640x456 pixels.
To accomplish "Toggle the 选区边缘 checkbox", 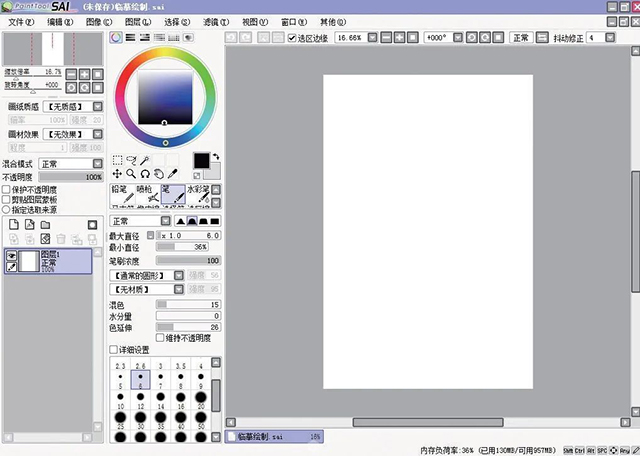I will tap(292, 37).
